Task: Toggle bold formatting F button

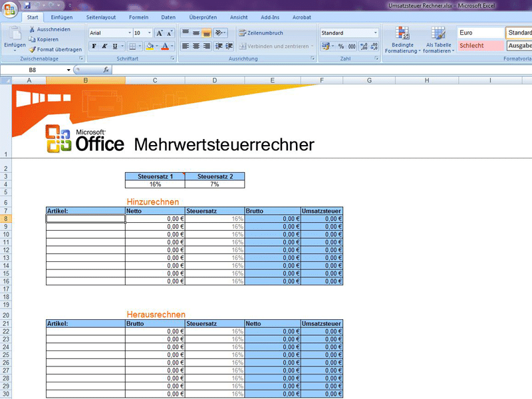Action: [94, 46]
